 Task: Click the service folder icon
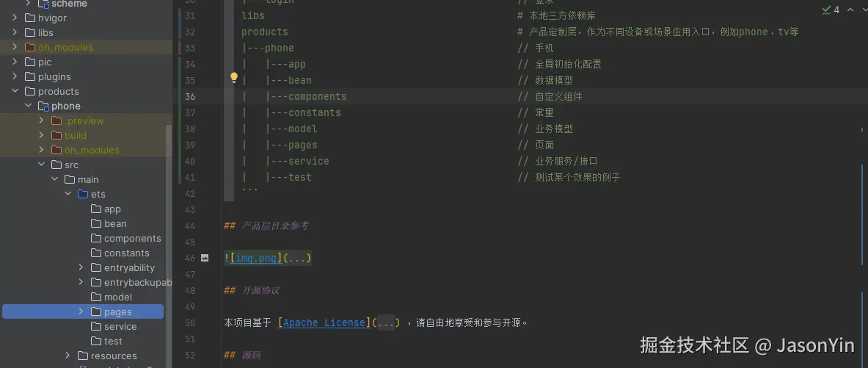click(96, 326)
